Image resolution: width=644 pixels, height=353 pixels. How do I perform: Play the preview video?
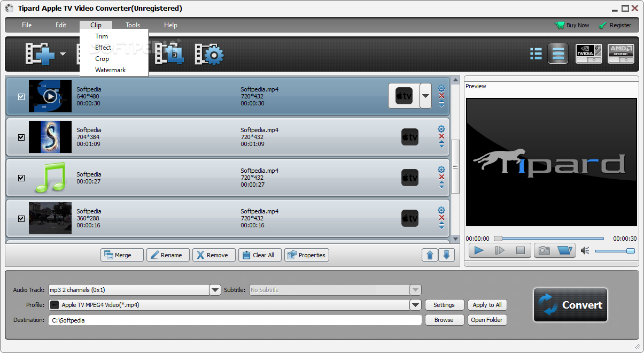pyautogui.click(x=479, y=250)
